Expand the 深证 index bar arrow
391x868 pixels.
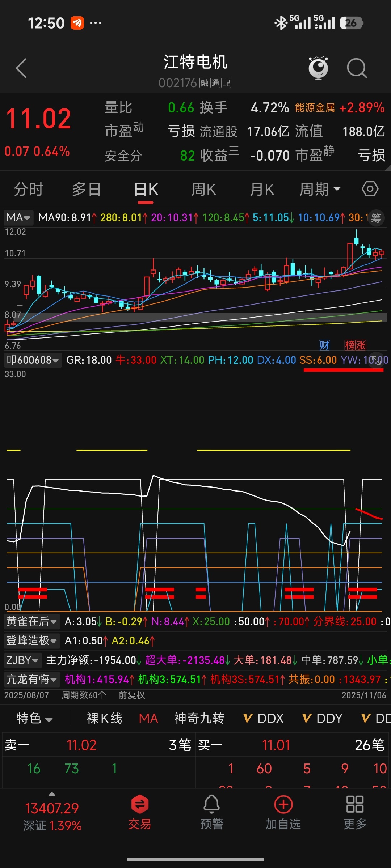point(52,794)
